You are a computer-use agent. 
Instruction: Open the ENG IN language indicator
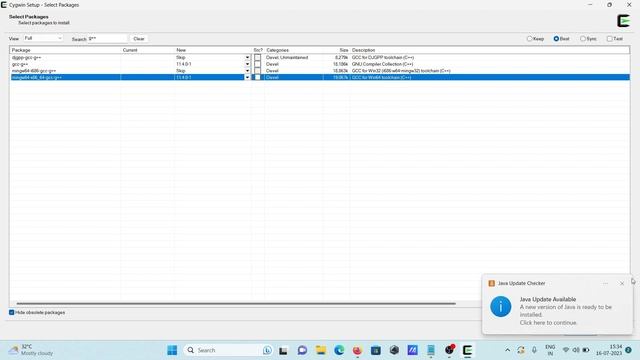550,350
